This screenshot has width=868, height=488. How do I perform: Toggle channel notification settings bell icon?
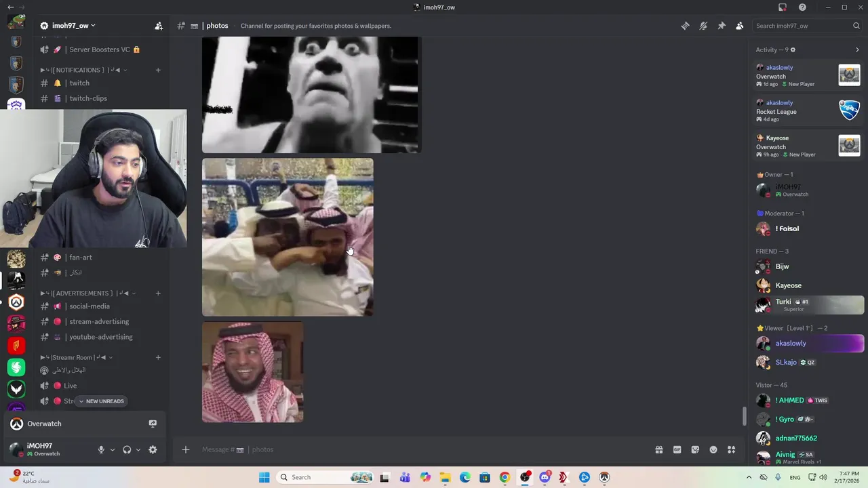pos(703,26)
